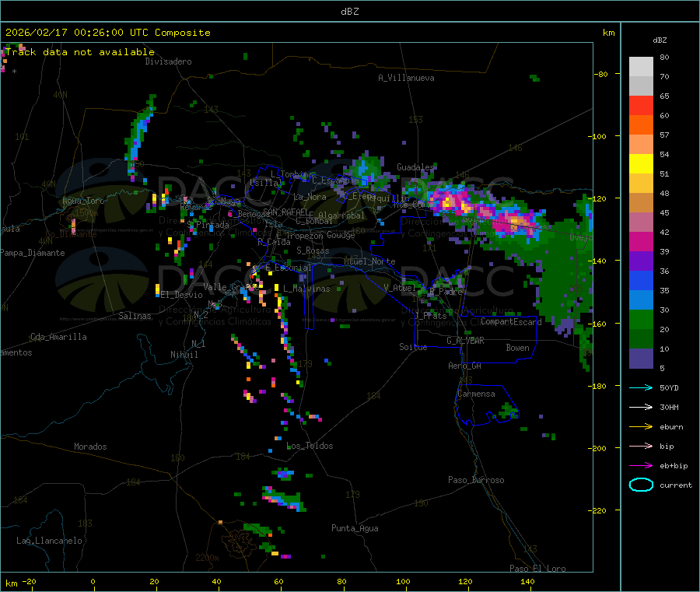
Task: Select the Los_Toldos location label
Action: click(x=310, y=446)
